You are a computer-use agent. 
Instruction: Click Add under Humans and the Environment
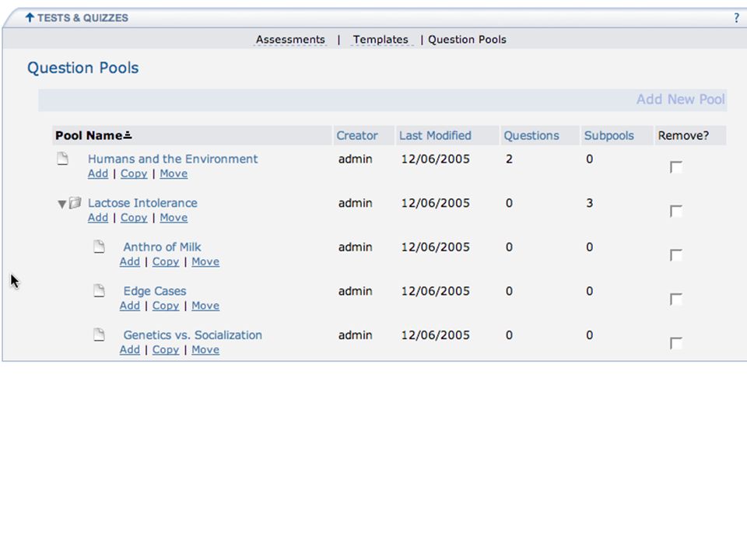98,173
